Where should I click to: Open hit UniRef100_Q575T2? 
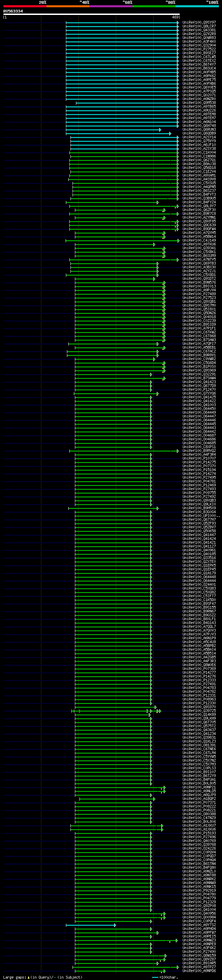point(199,726)
